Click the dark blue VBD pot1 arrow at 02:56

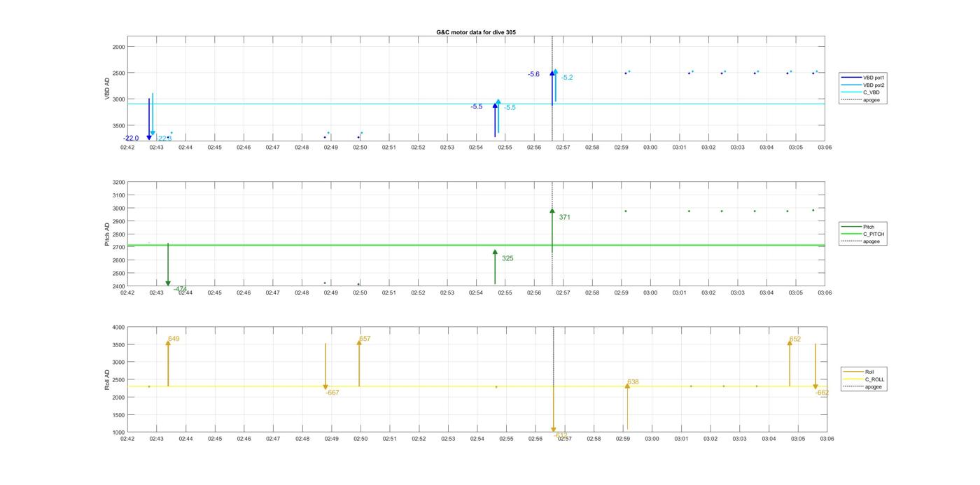(x=552, y=87)
